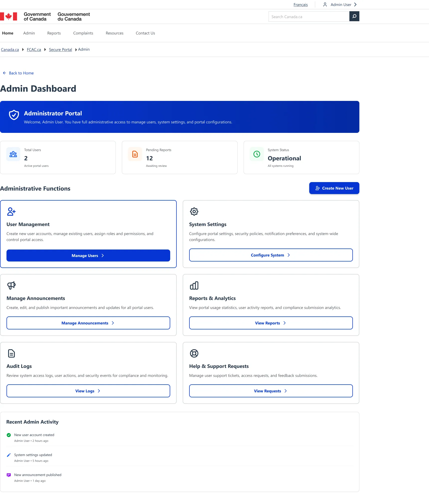Screen dimensions: 429x504
Task: Click the shield icon in Administrator Portal banner
Action: [x=14, y=115]
